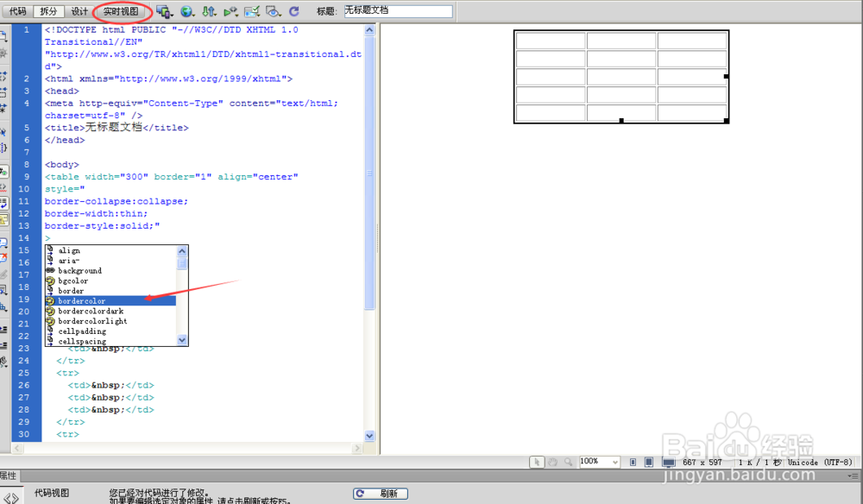
Task: Click the code editor scroll up arrow
Action: [x=369, y=30]
